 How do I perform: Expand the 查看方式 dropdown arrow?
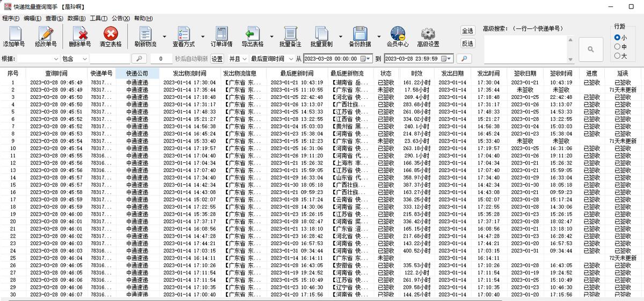pyautogui.click(x=202, y=38)
